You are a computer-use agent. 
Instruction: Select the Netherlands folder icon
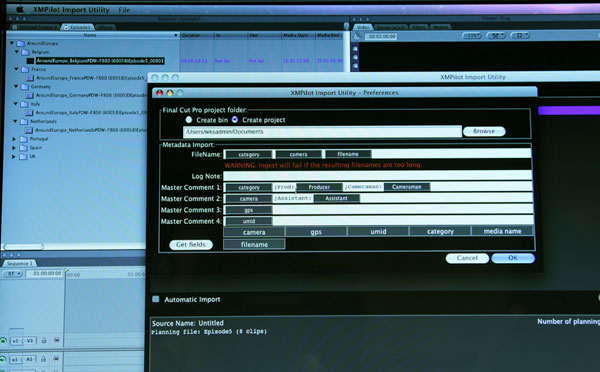tap(24, 122)
